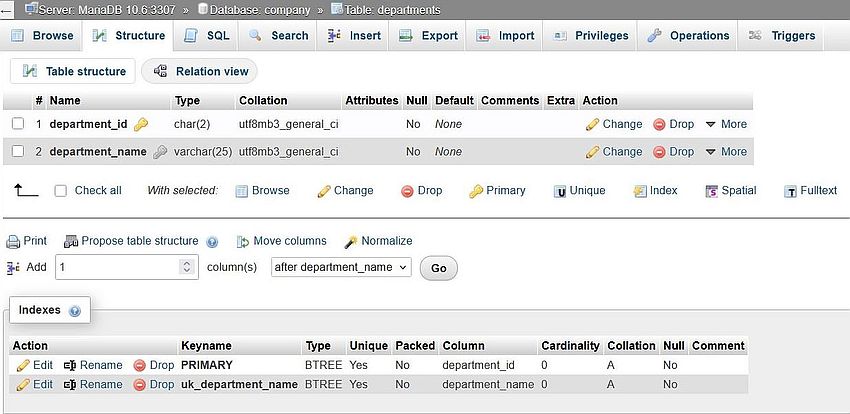This screenshot has width=850, height=414.
Task: Click the primary key icon beside department_id
Action: click(x=141, y=124)
